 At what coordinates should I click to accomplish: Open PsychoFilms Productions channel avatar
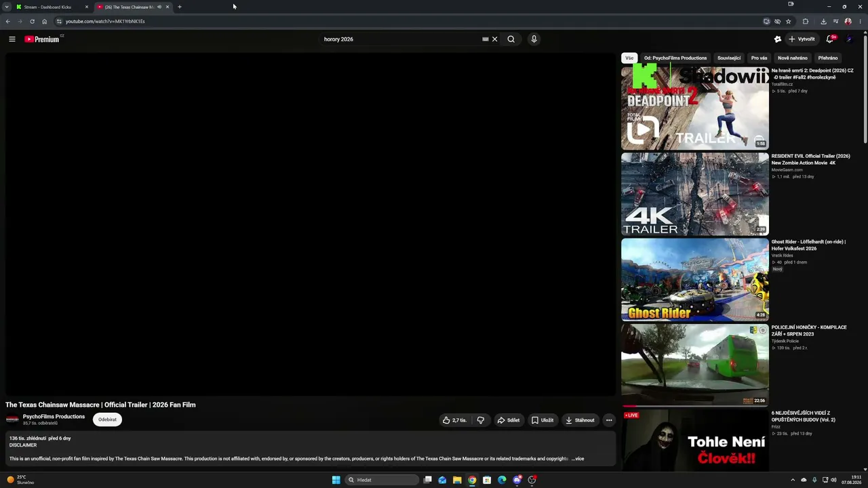tap(12, 420)
